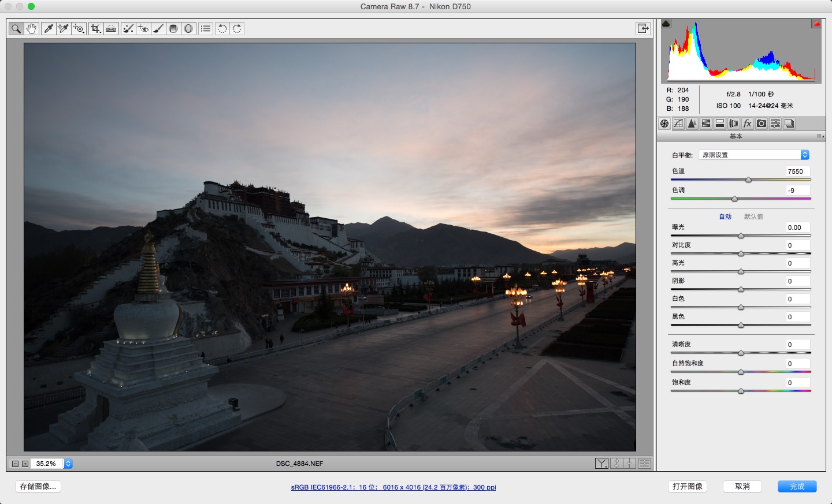Open the Basic (基本) panel tab
The height and width of the screenshot is (504, 832).
point(664,124)
